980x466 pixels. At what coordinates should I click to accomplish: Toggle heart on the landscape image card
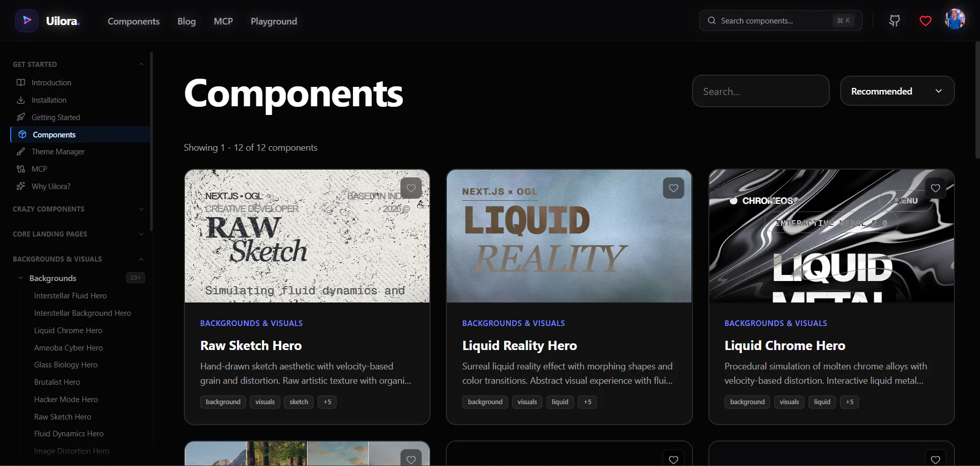pos(411,459)
